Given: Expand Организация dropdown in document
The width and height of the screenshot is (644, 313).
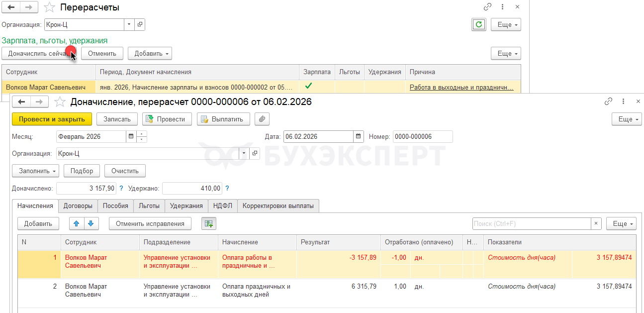Looking at the screenshot, I should [244, 153].
